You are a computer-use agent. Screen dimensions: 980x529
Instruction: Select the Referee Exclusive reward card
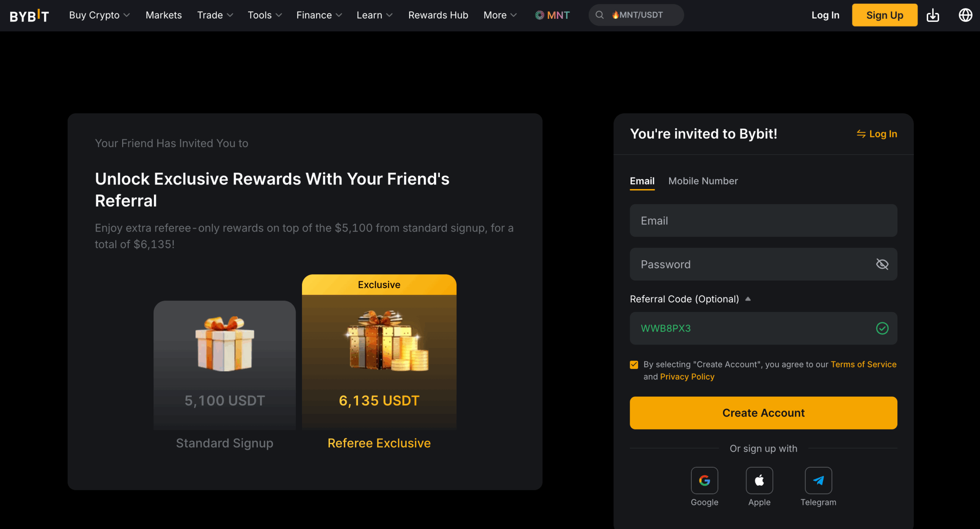[x=379, y=352]
